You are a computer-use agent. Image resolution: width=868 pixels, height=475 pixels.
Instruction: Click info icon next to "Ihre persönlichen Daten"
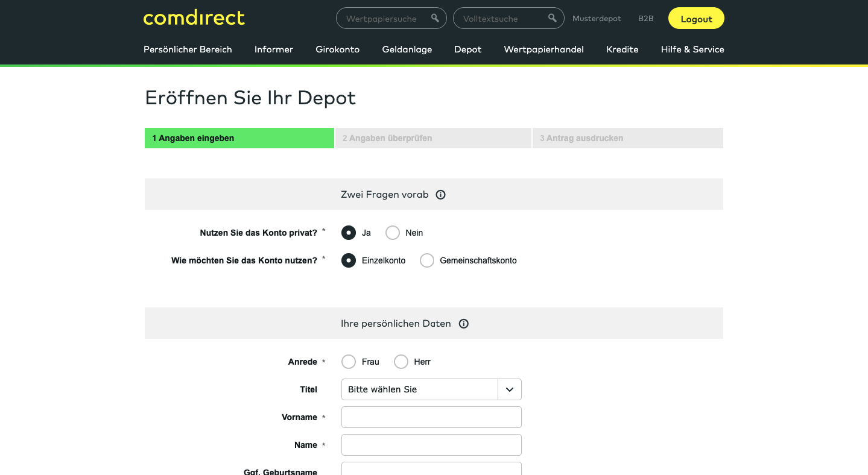463,324
